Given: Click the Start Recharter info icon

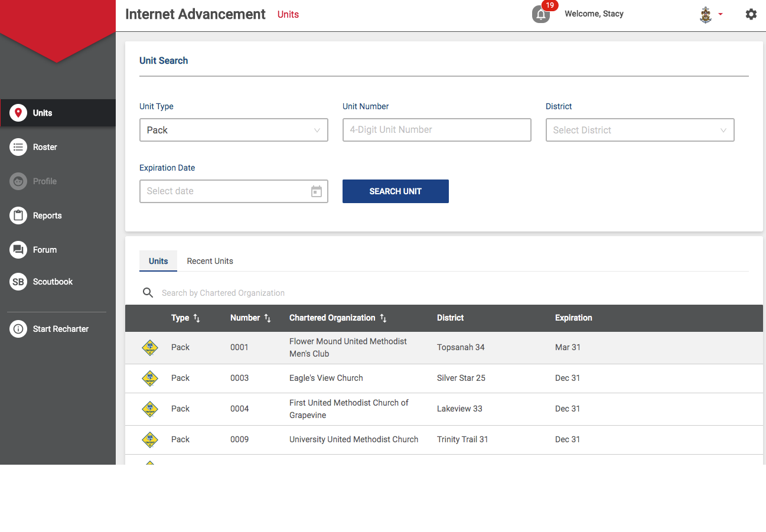Looking at the screenshot, I should [18, 328].
